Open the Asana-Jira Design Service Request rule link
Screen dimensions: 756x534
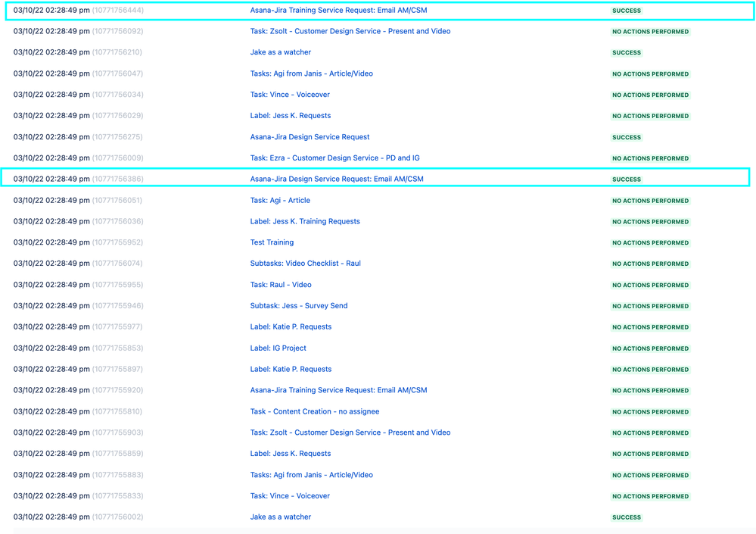[x=310, y=137]
